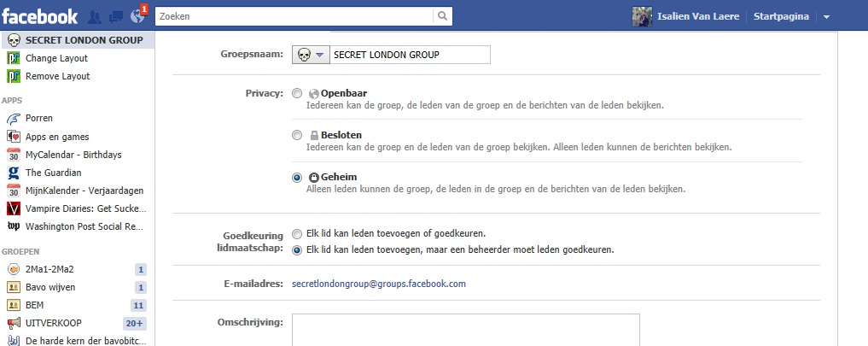Click the Omschrijving description box

pyautogui.click(x=465, y=330)
